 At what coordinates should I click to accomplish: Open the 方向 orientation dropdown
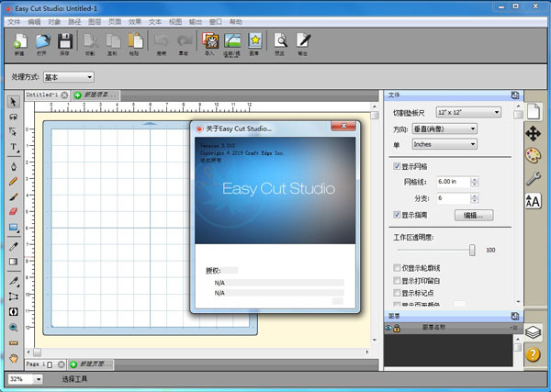pyautogui.click(x=444, y=129)
